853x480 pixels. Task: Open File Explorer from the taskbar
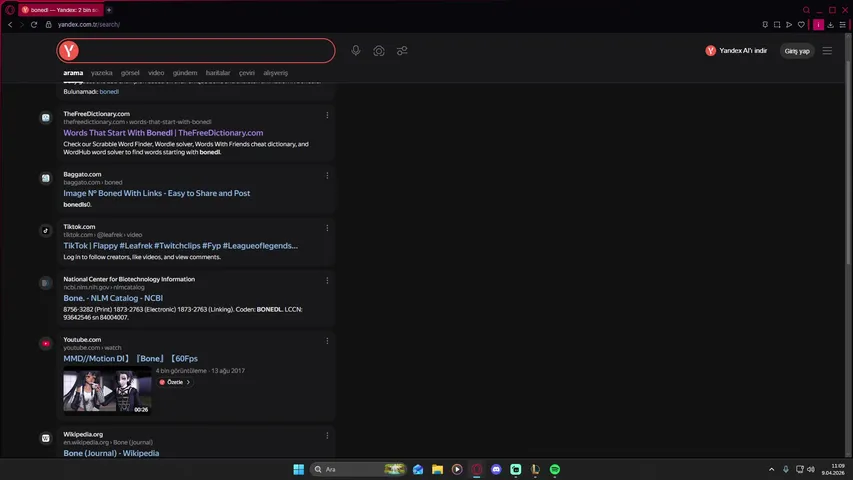click(437, 469)
